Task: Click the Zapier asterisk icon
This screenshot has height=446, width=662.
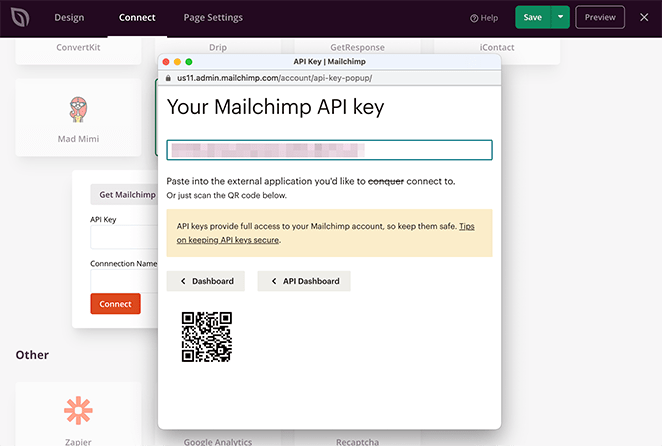Action: coord(79,410)
